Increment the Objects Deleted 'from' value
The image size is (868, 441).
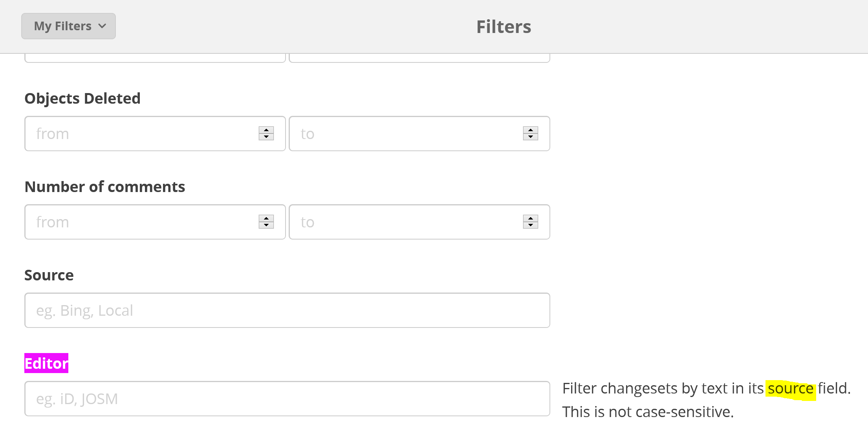pos(266,130)
